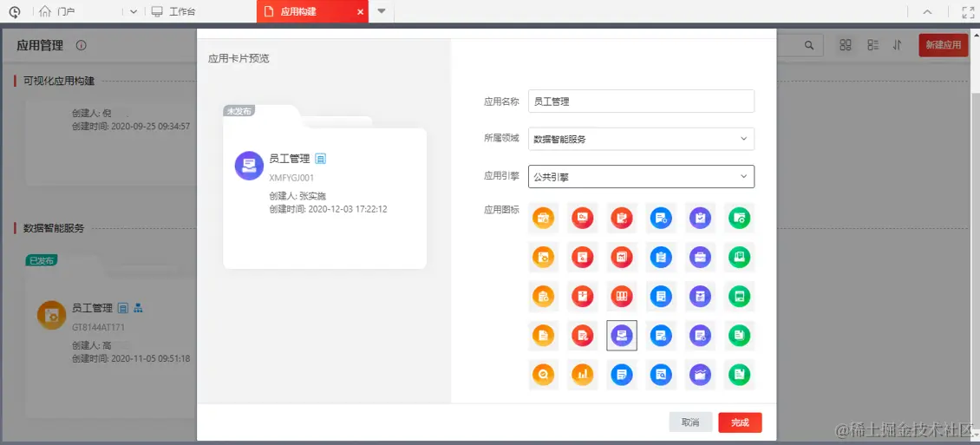
Task: Click the 员工管理 preview card
Action: coord(324,187)
